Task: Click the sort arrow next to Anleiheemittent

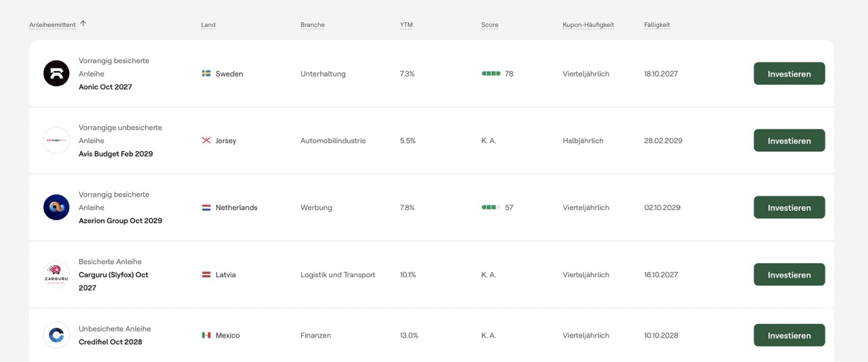Action: pos(83,24)
